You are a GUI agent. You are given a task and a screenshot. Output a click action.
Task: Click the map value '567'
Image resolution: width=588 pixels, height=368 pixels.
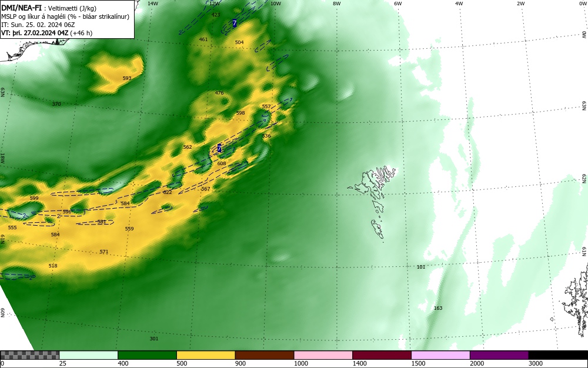point(206,189)
